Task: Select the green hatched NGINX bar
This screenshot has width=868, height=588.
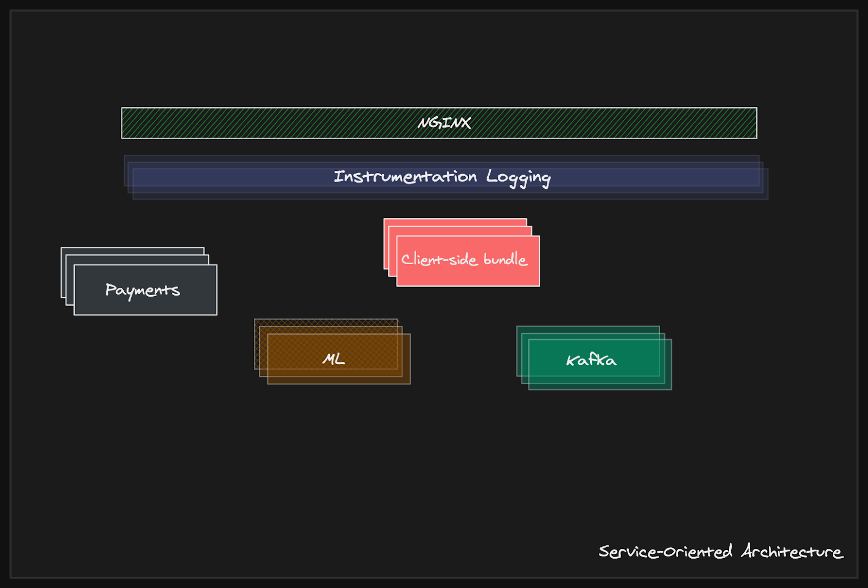Action: [x=439, y=123]
